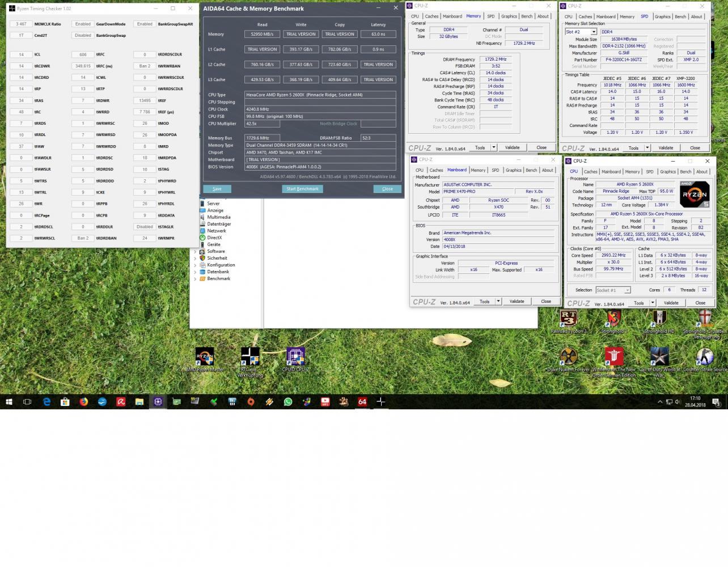The height and width of the screenshot is (567, 728).
Task: Open the Slot #2 memory slot dropdown
Action: point(581,32)
